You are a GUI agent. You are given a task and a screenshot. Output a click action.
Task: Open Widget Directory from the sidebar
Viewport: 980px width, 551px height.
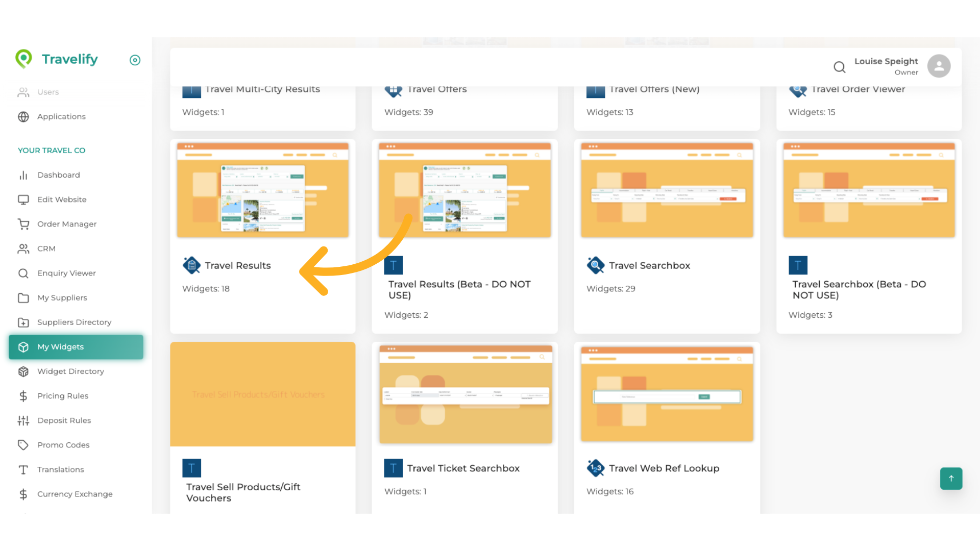(70, 371)
